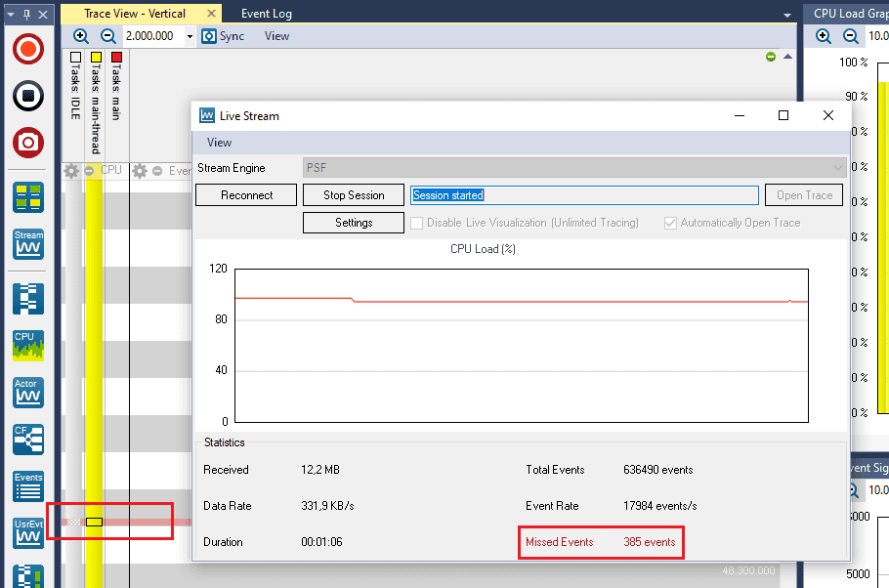This screenshot has height=588, width=889.
Task: Minimize the Live Stream window
Action: pyautogui.click(x=740, y=115)
